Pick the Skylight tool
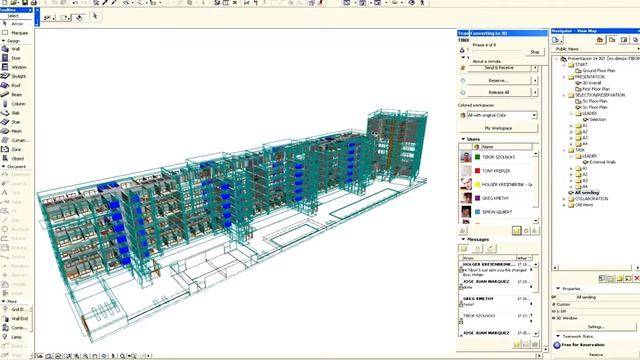 click(x=16, y=76)
